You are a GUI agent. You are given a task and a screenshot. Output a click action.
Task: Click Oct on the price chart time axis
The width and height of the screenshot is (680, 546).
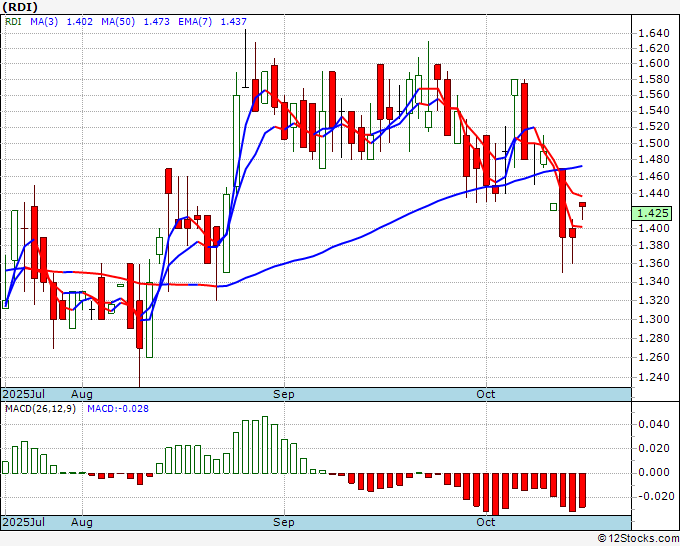tap(486, 394)
